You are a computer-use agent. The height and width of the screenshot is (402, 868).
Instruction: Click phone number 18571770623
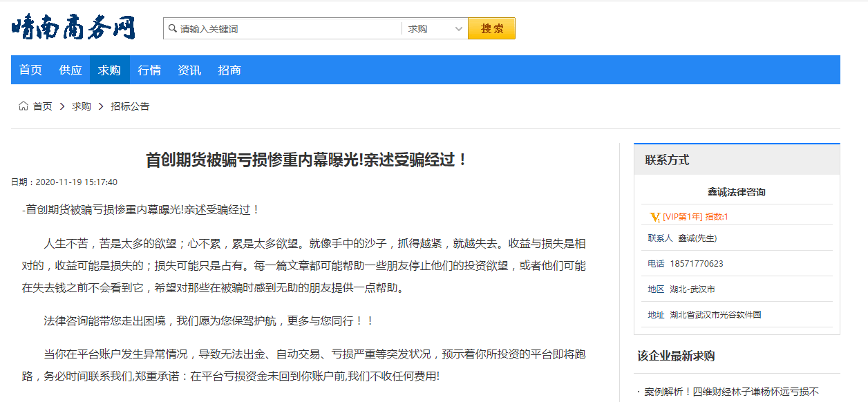click(x=697, y=264)
